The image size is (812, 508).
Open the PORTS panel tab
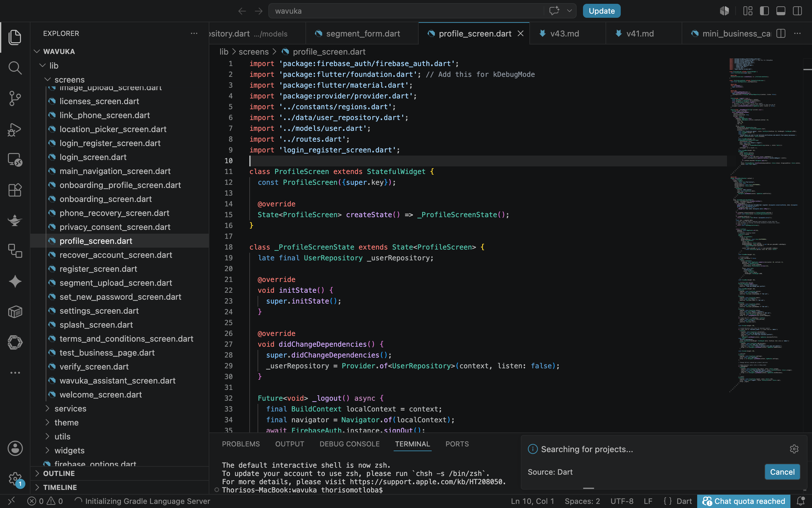(457, 444)
